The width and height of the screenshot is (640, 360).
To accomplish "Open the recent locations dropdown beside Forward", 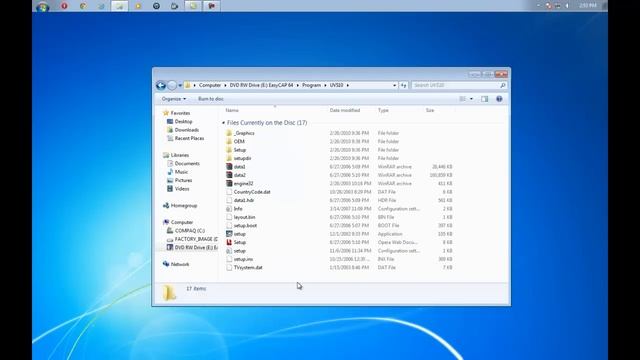I will pyautogui.click(x=180, y=85).
